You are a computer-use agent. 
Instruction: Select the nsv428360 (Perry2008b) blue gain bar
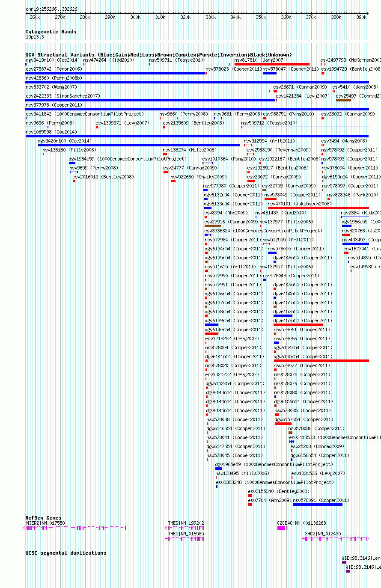pos(197,82)
